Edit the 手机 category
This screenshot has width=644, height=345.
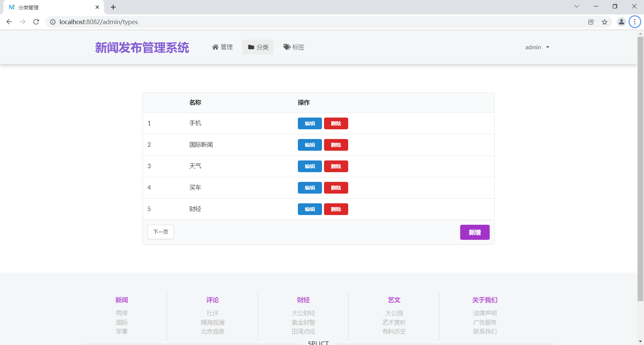click(x=309, y=123)
